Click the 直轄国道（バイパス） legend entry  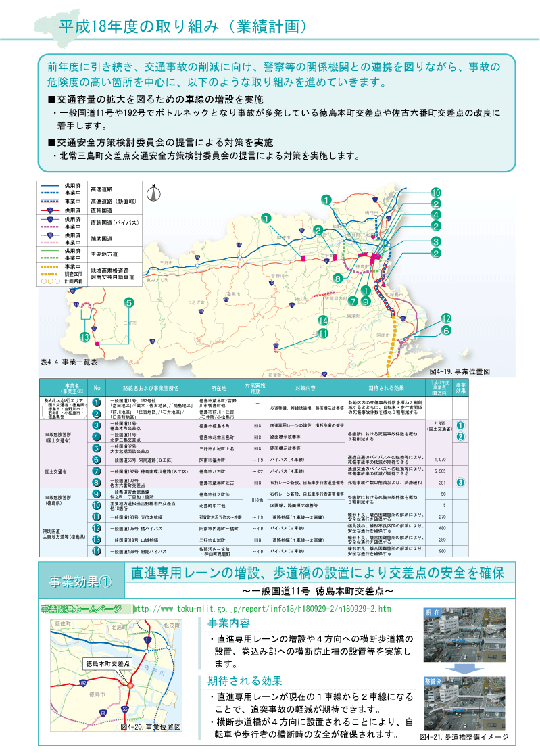[x=115, y=222]
